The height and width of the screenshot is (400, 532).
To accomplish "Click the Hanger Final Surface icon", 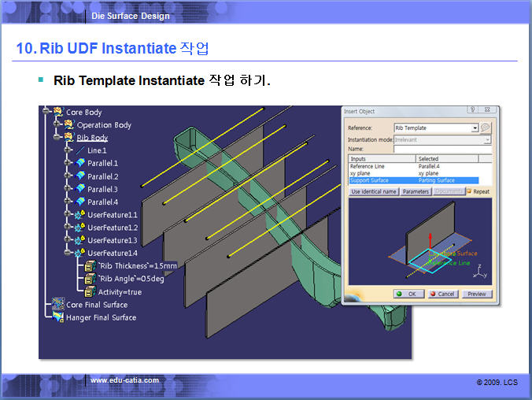I will coord(57,317).
